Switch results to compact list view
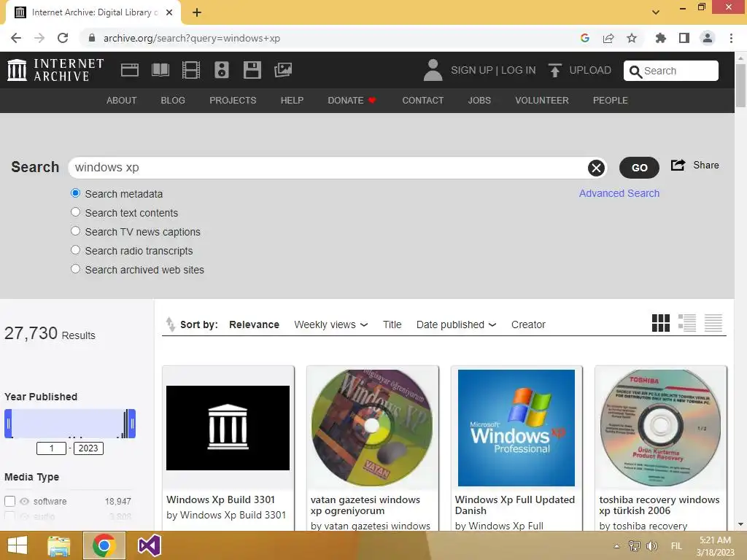 (x=713, y=323)
